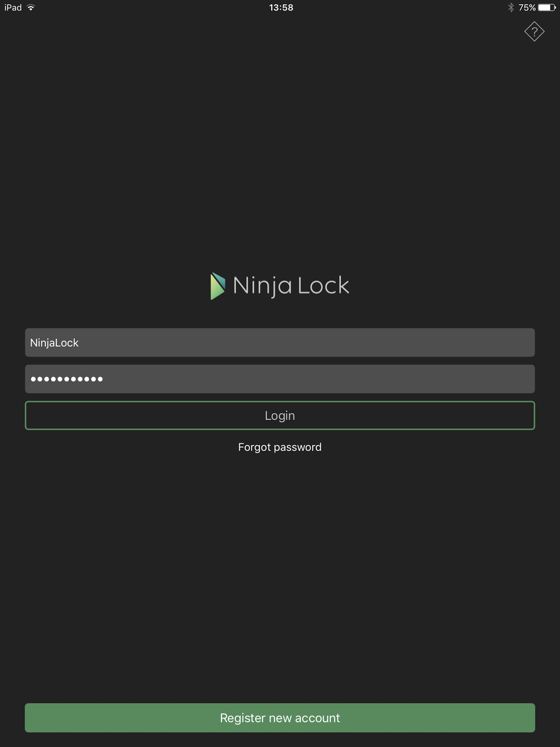Focus the username field containing NinjaLock
This screenshot has width=560, height=747.
coord(280,342)
